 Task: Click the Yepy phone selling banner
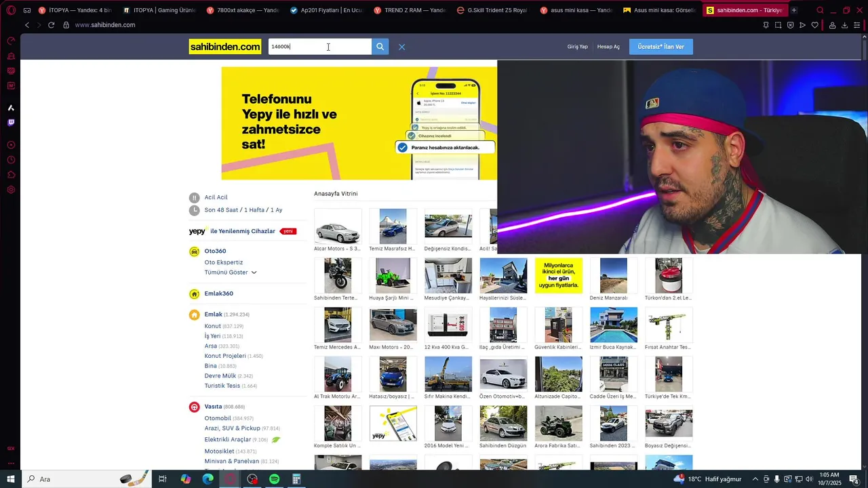tap(359, 123)
